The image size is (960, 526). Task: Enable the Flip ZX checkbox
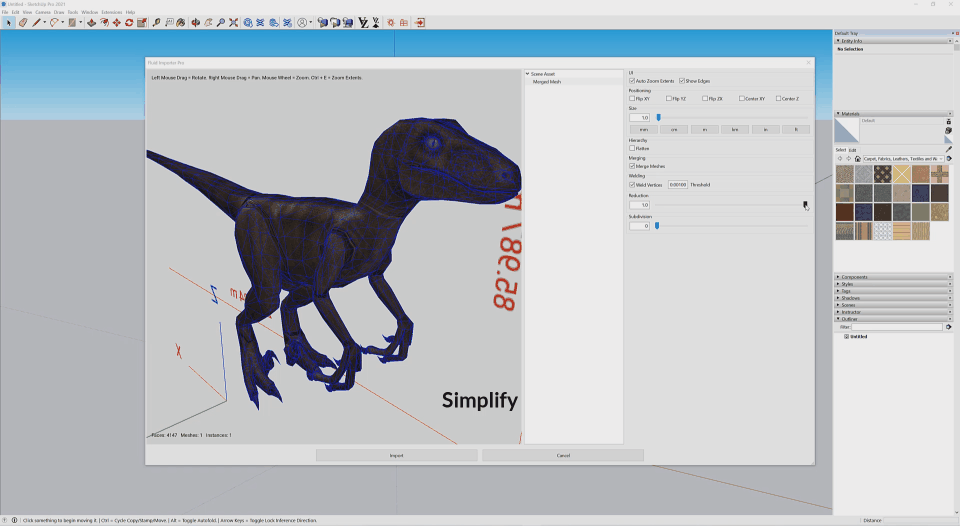[x=705, y=98]
